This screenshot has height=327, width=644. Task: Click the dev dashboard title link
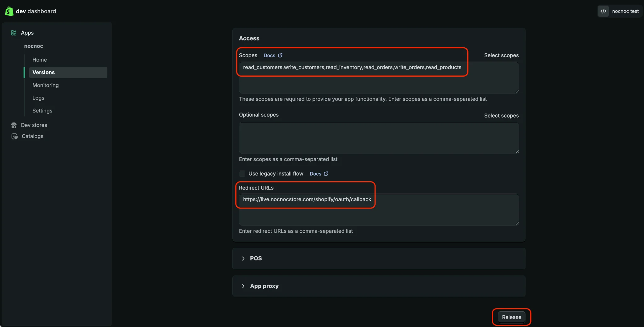click(36, 11)
